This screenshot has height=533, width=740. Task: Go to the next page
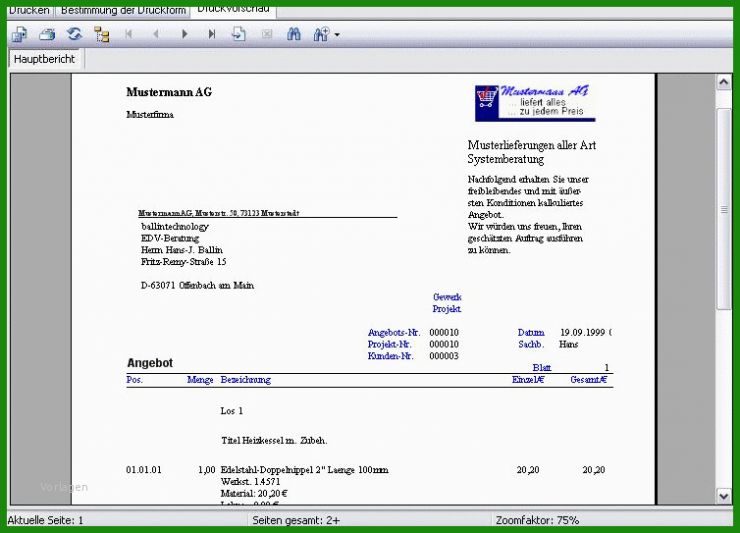[x=185, y=34]
